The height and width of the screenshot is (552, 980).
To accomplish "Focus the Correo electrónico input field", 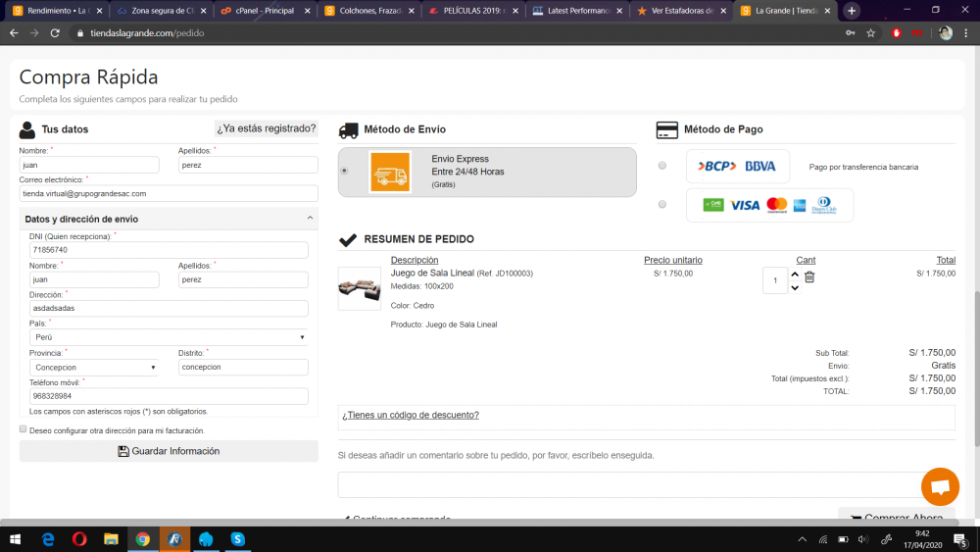I will [169, 194].
